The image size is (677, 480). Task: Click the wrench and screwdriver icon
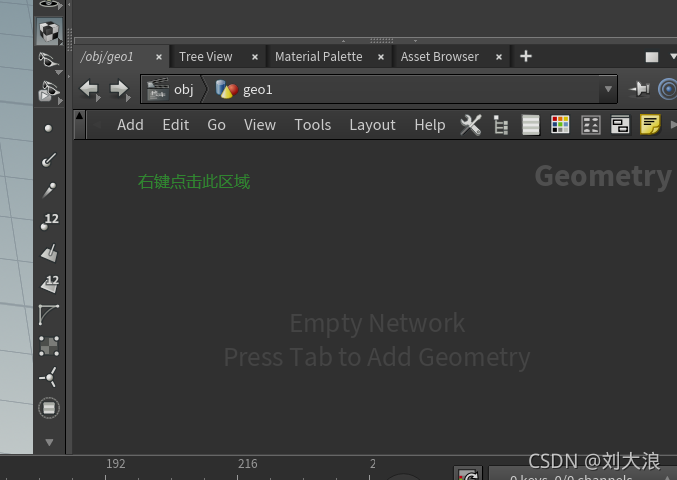pyautogui.click(x=471, y=125)
